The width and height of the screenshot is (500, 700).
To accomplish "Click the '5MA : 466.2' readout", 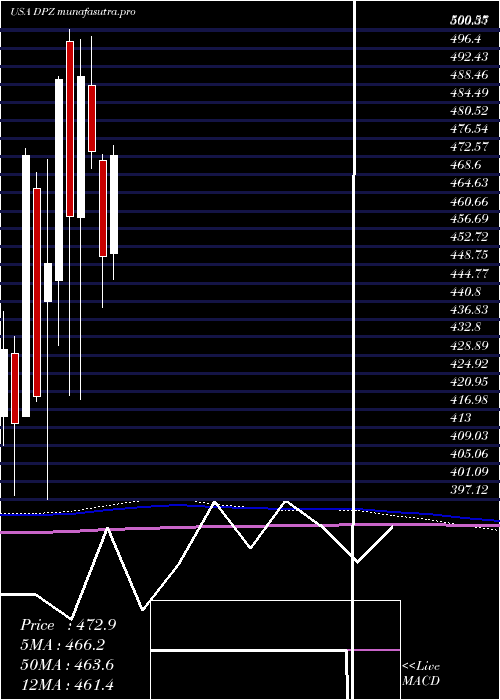I will (x=65, y=645).
